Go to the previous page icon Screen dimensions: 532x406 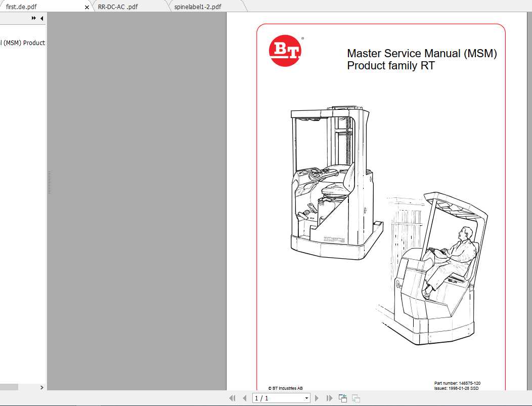pos(244,398)
